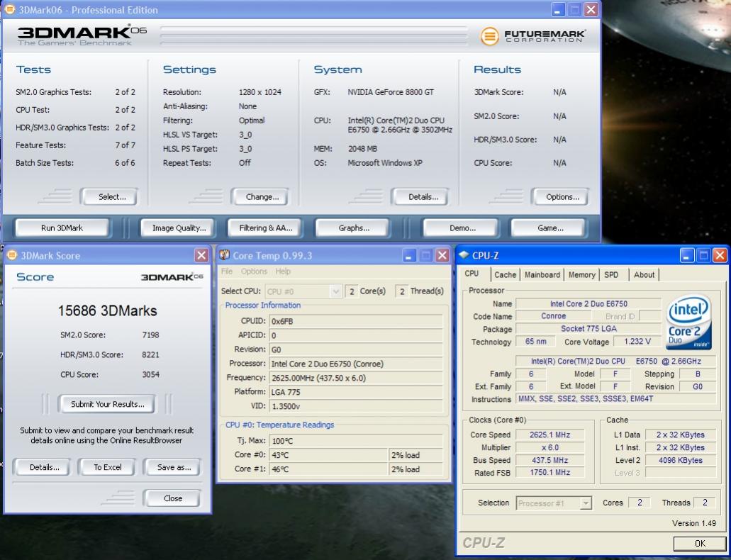
Task: Click the Core #1 temperature 46°C field
Action: (x=329, y=469)
